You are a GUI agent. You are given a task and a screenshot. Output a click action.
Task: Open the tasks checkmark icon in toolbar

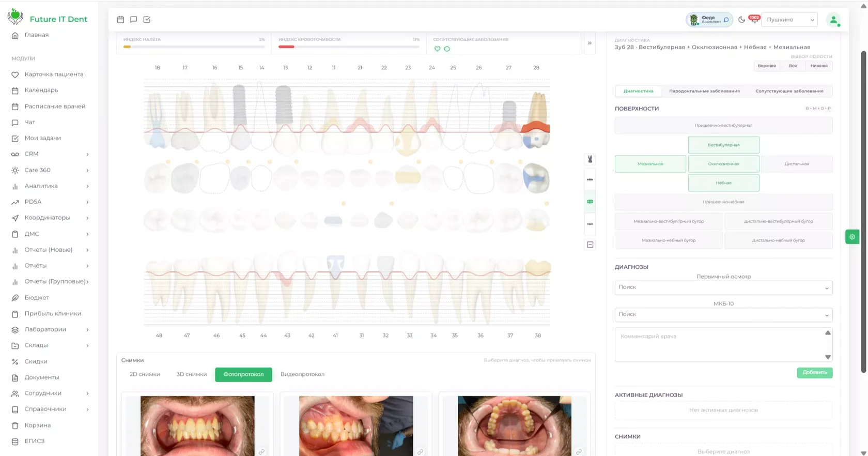click(x=147, y=20)
